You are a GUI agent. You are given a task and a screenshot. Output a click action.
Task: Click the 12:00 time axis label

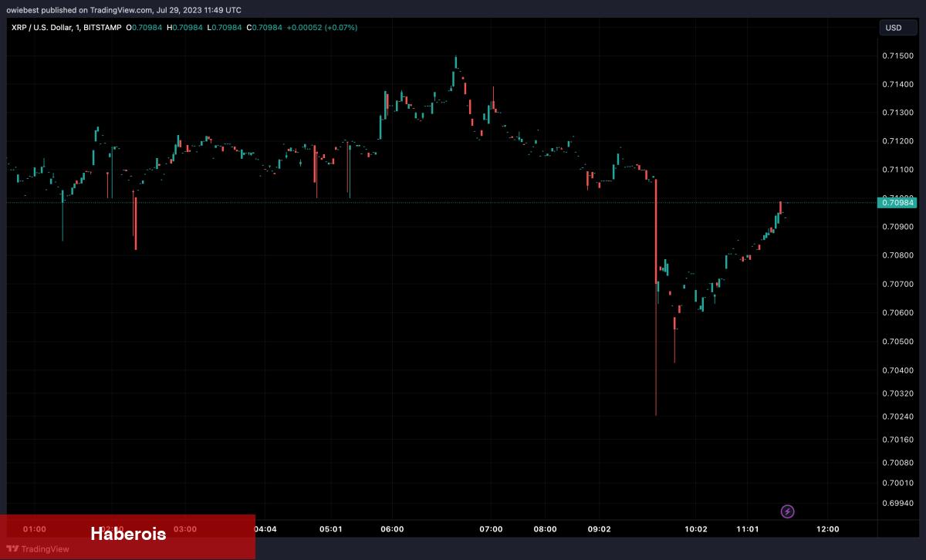[828, 529]
